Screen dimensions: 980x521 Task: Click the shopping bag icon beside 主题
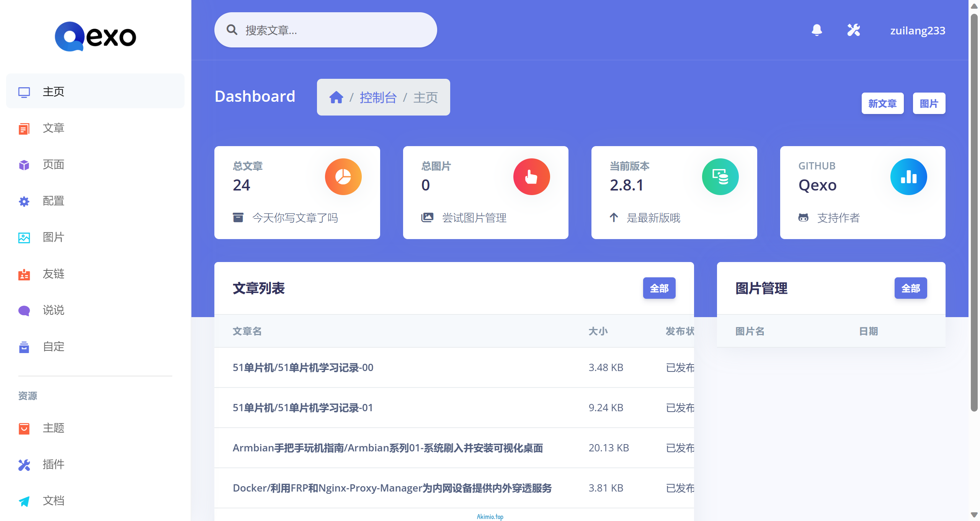pos(24,428)
